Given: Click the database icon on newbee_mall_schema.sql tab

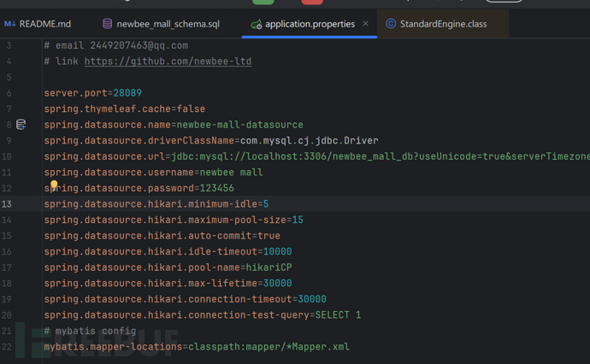Looking at the screenshot, I should (x=107, y=24).
